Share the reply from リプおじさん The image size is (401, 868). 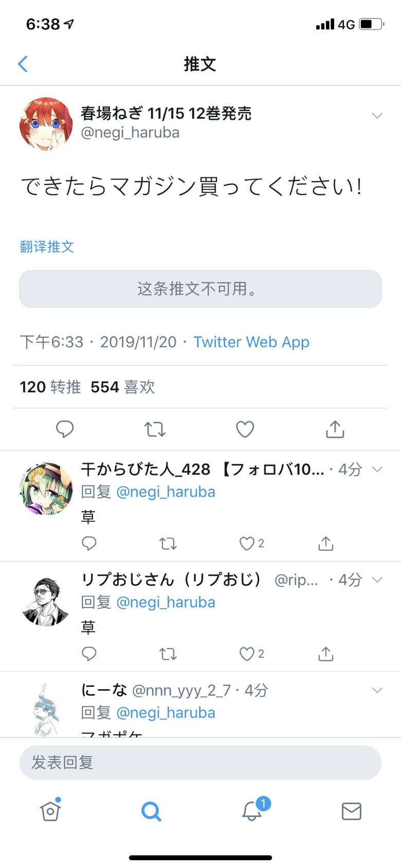tap(326, 654)
